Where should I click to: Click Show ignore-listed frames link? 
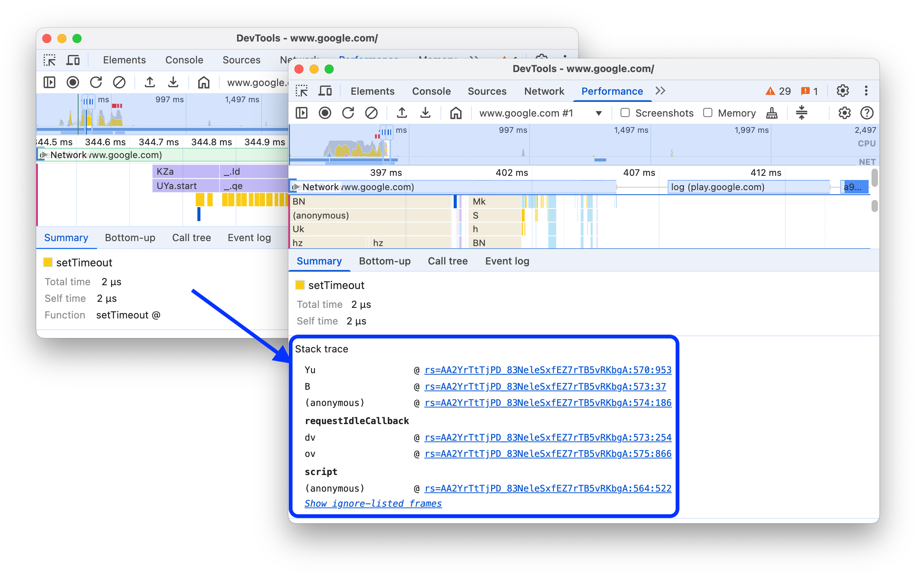click(x=373, y=503)
